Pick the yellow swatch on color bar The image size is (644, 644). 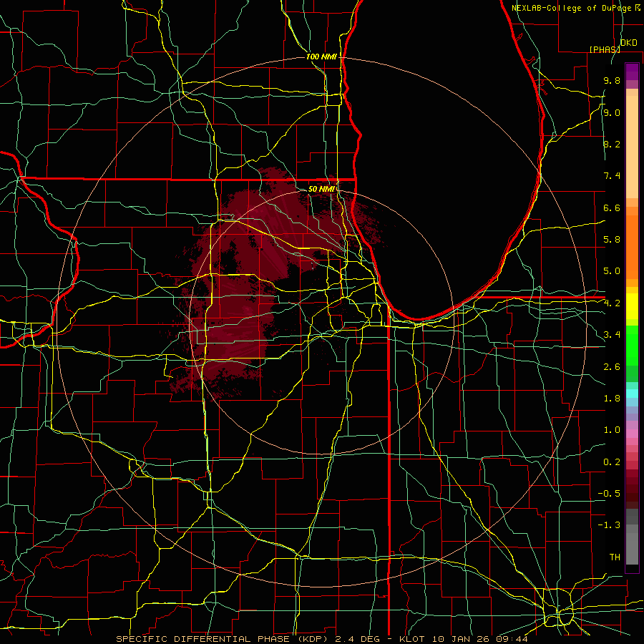632,306
